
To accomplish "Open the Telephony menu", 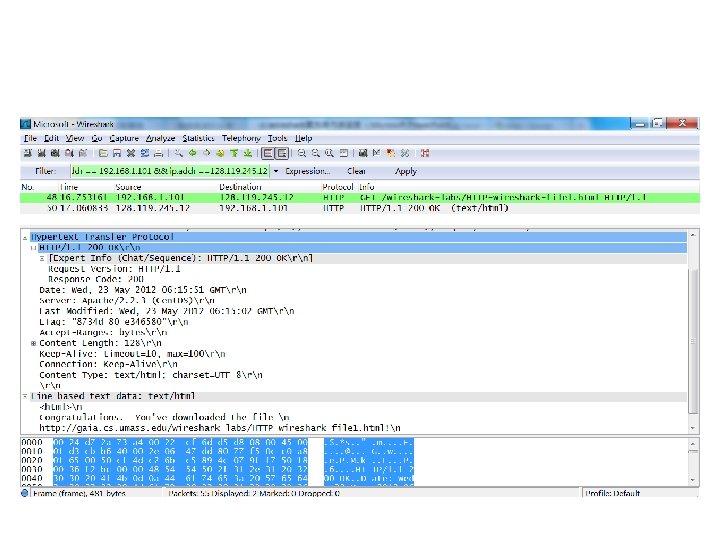I will pyautogui.click(x=241, y=138).
